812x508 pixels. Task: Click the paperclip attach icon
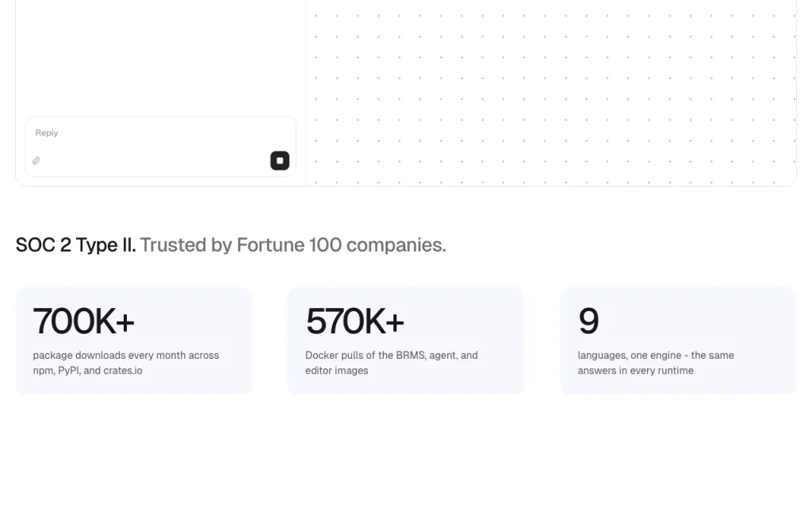[36, 160]
